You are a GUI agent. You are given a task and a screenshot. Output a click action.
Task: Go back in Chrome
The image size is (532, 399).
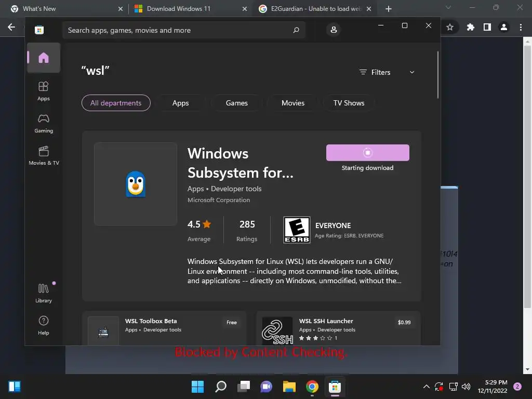coord(11,27)
